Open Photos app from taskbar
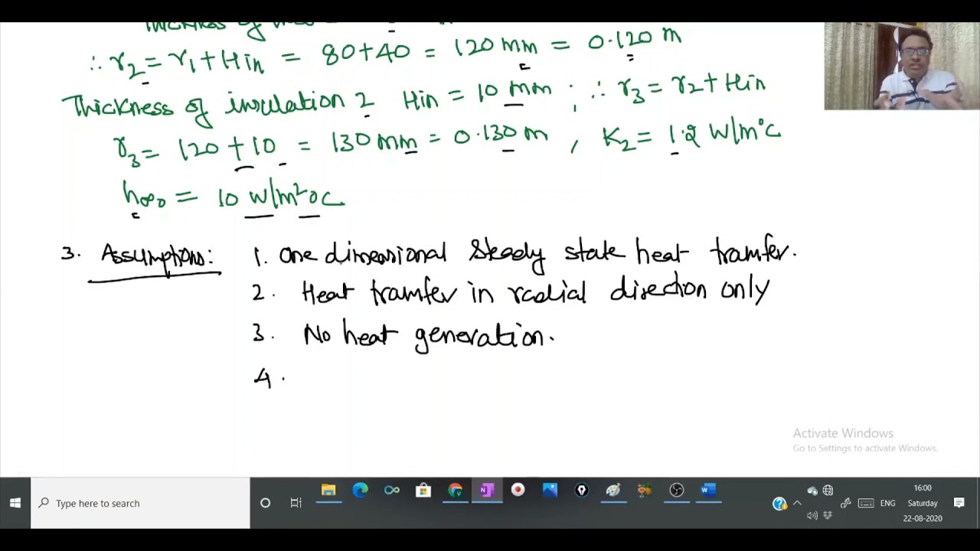This screenshot has width=980, height=551. (550, 491)
